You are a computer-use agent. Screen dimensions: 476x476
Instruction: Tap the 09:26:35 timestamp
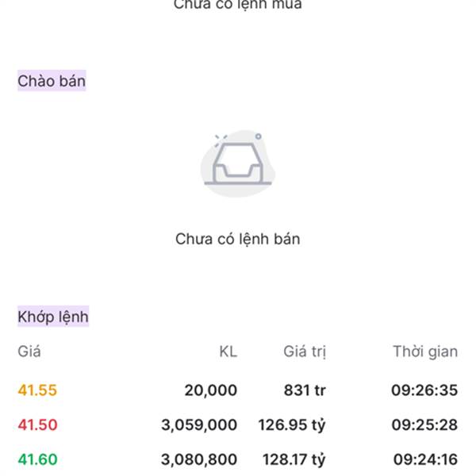click(424, 390)
